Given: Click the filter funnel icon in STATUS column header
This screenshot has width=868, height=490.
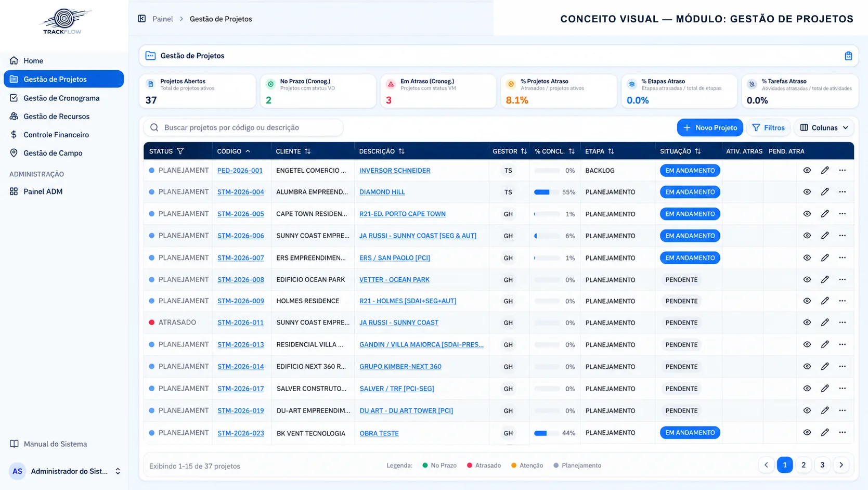Looking at the screenshot, I should click(180, 151).
